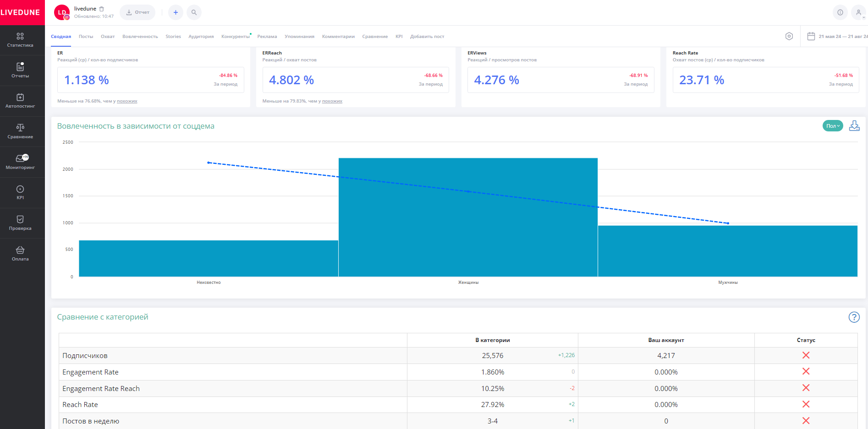Open KPI section in sidebar
Image resolution: width=868 pixels, height=429 pixels.
tap(20, 193)
